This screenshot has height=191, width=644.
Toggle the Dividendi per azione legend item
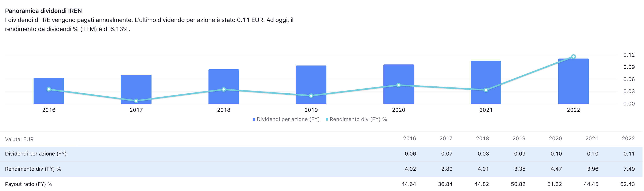[x=288, y=119]
